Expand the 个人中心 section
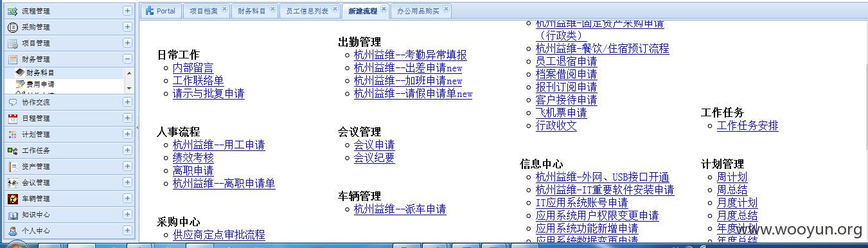Viewport: 868px width, 248px height. coord(127,231)
